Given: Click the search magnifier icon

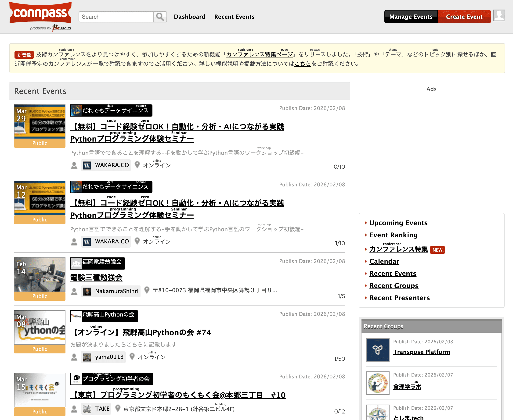Looking at the screenshot, I should [x=160, y=17].
